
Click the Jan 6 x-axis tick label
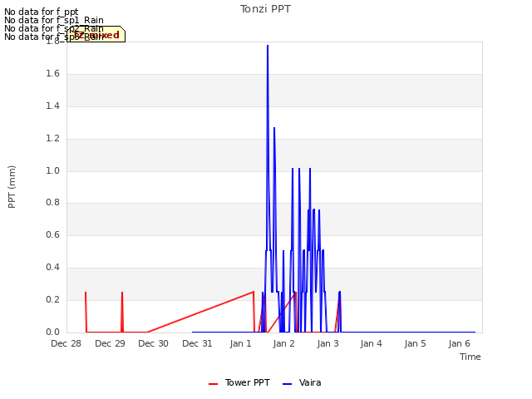[x=459, y=343]
